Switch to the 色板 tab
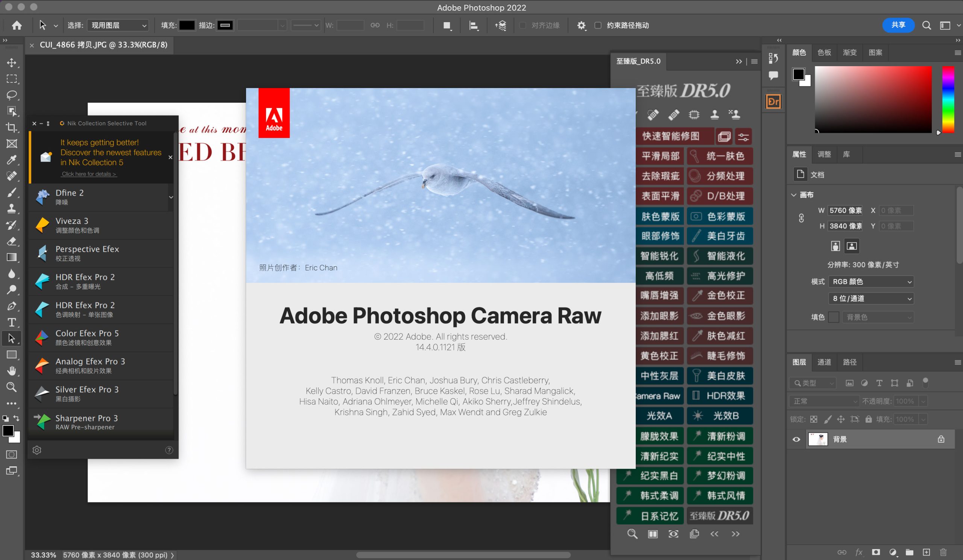 [824, 52]
